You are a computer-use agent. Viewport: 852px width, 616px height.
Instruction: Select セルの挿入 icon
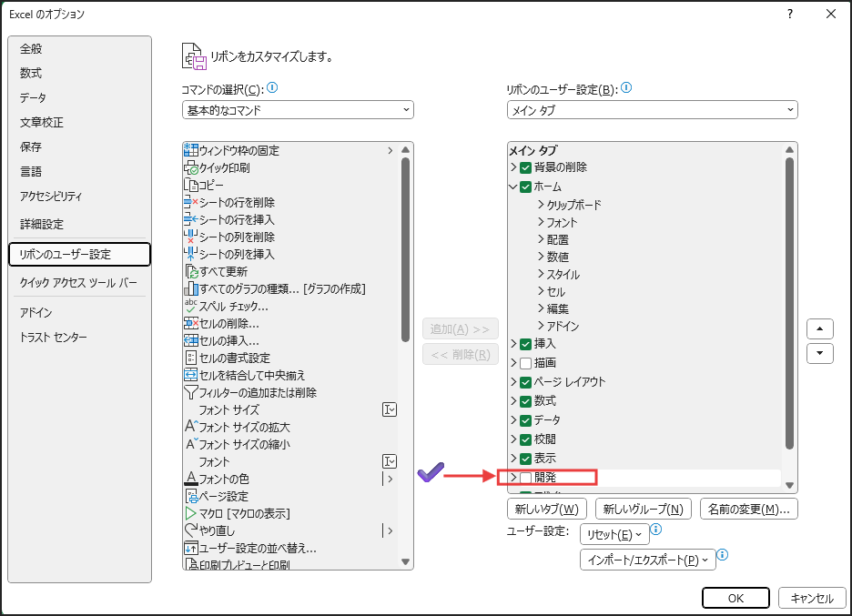point(191,340)
